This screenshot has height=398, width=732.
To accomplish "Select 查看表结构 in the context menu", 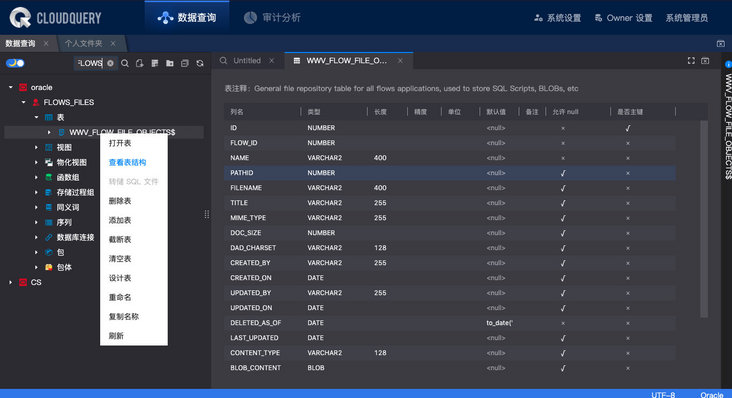I will point(127,162).
